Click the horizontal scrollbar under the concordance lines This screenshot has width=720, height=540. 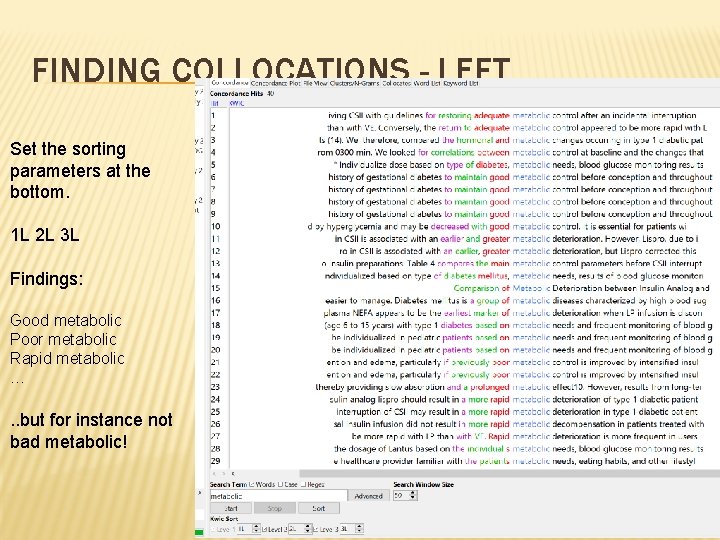[x=510, y=473]
